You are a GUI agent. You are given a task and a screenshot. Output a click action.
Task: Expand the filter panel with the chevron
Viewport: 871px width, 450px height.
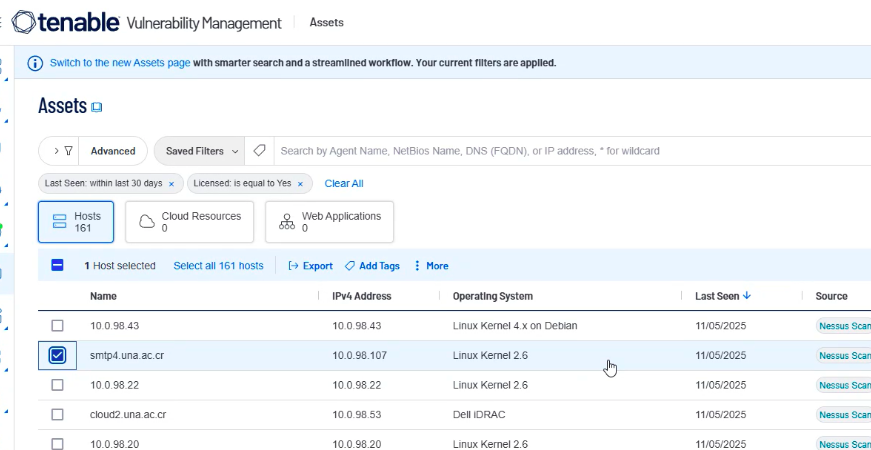coord(55,151)
